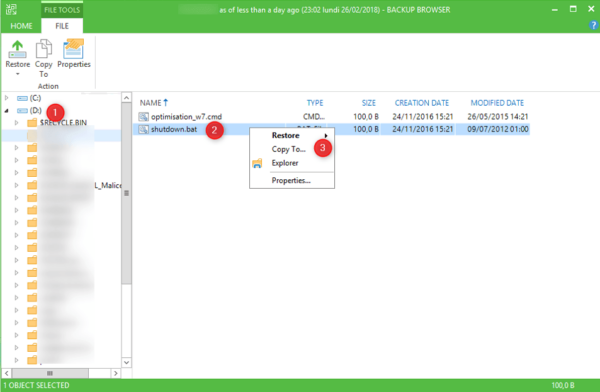Click the Copy To ribbon icon
Viewport: 600px width, 392px height.
[x=44, y=49]
